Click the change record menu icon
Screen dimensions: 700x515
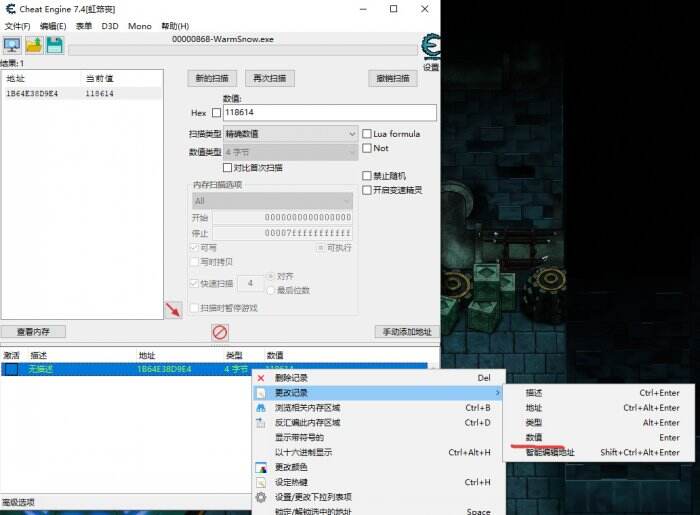[261, 393]
